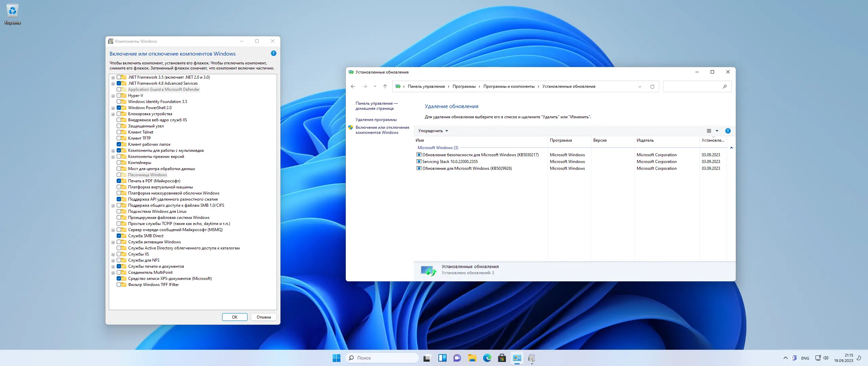Screen dimensions: 868x366
Task: Uncheck Windows PowerShell 2.0 component
Action: (119, 108)
